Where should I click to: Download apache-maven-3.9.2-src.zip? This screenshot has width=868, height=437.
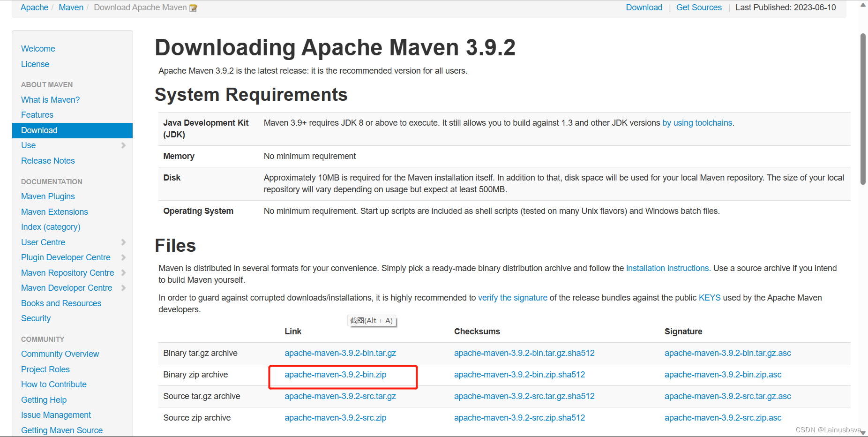pos(336,418)
